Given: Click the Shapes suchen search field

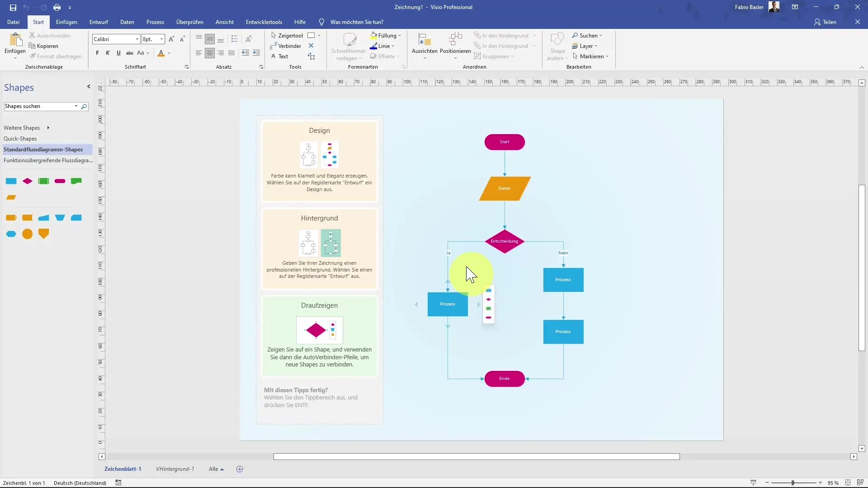Looking at the screenshot, I should pos(40,106).
